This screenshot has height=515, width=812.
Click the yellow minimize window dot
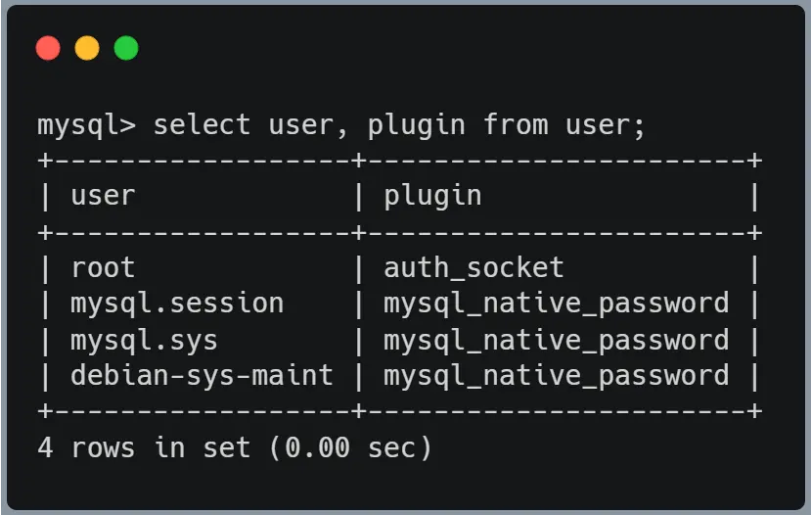[87, 48]
